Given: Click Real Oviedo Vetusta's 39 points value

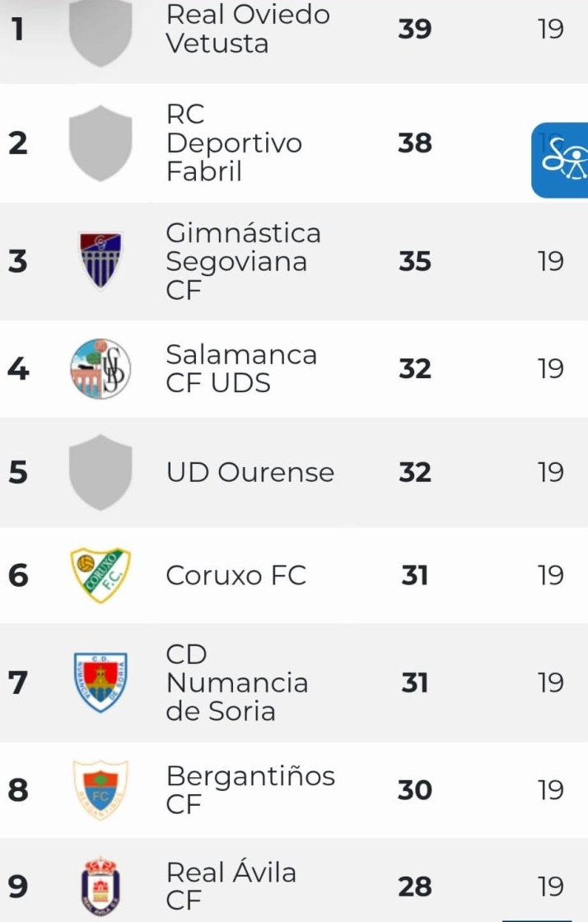Looking at the screenshot, I should pos(414,30).
